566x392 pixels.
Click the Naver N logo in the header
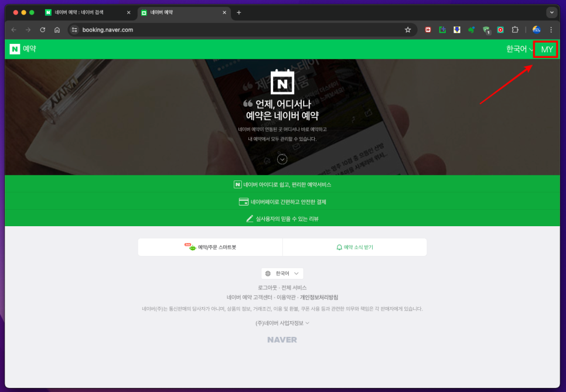pyautogui.click(x=15, y=49)
